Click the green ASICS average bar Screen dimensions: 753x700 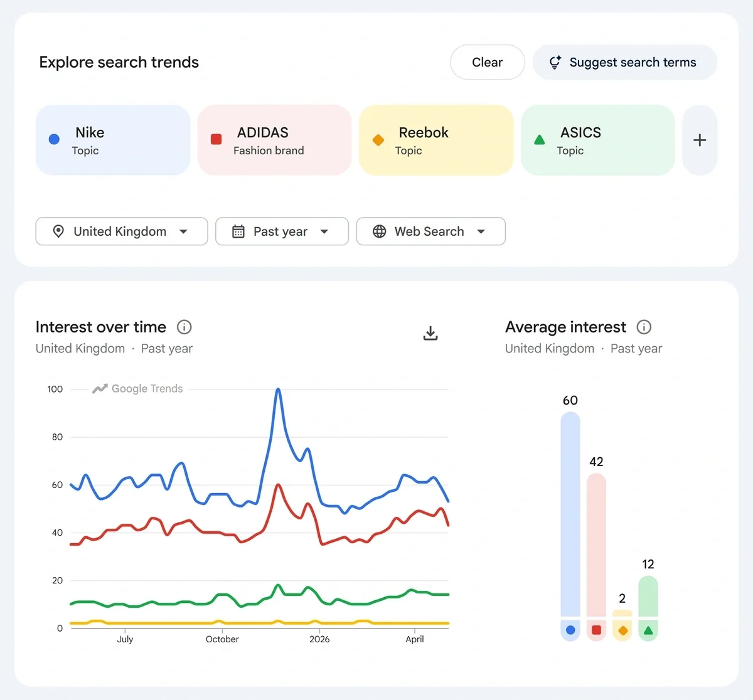tap(648, 597)
